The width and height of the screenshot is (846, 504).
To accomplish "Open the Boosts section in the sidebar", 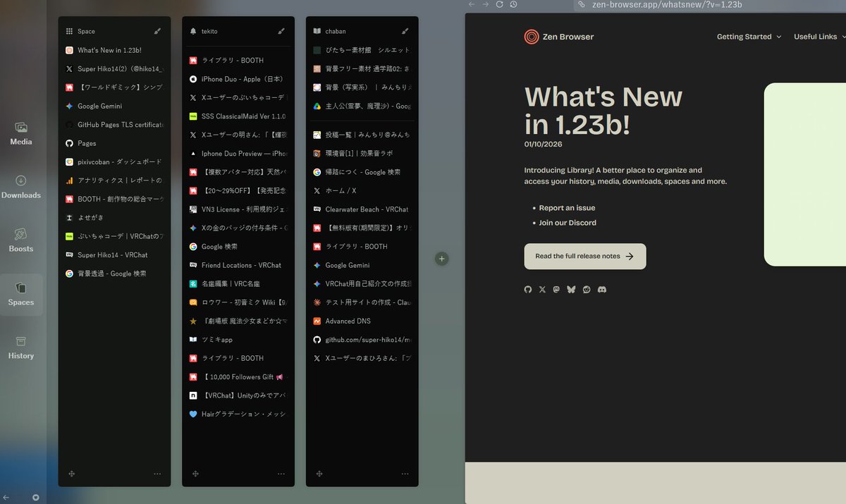I will [x=21, y=240].
